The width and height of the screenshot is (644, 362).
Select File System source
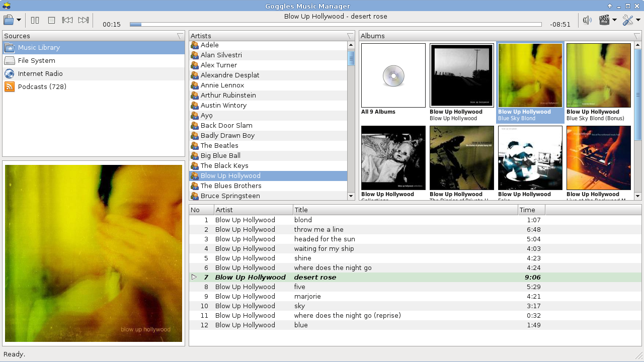pos(36,60)
